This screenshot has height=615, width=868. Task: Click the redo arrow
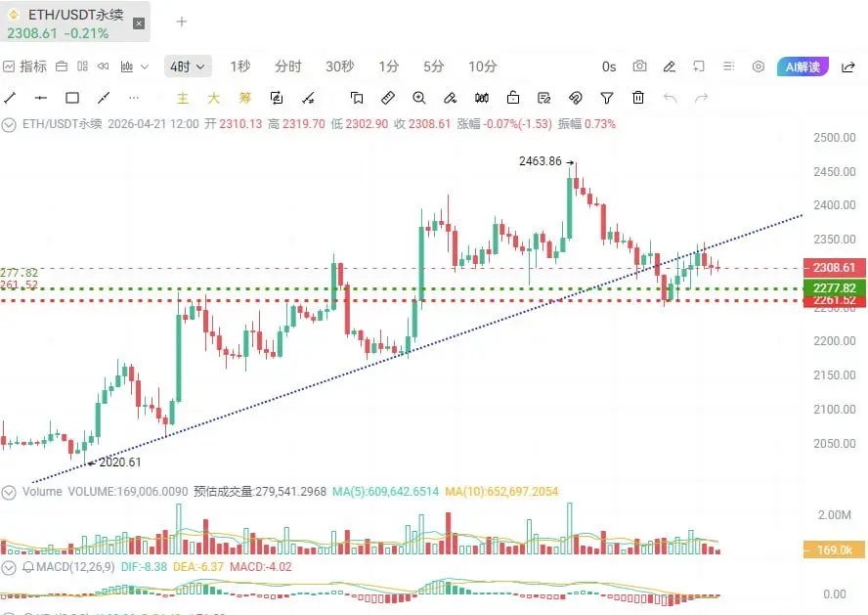pyautogui.click(x=702, y=98)
